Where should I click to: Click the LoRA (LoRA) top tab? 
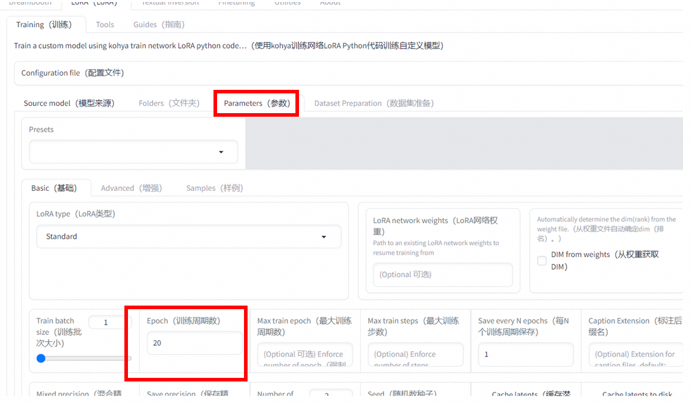tap(94, 3)
